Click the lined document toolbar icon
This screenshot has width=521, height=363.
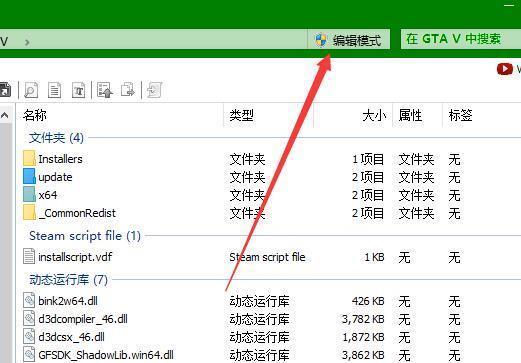[x=54, y=90]
